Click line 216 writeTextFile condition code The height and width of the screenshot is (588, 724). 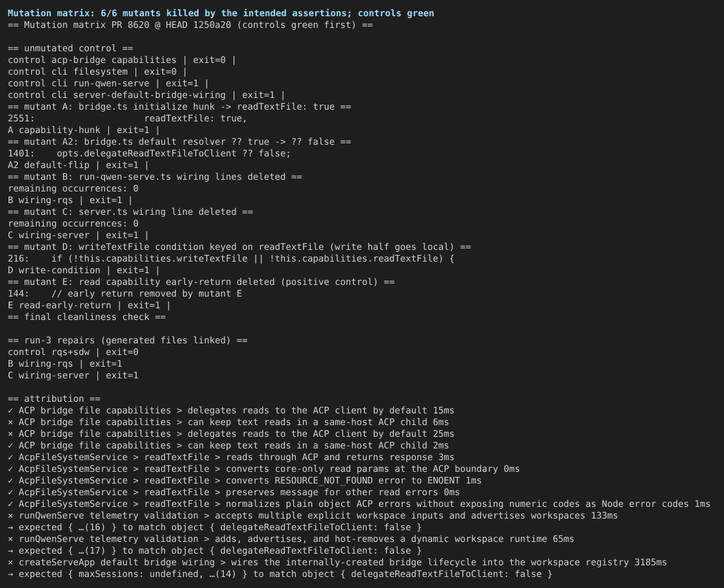231,258
